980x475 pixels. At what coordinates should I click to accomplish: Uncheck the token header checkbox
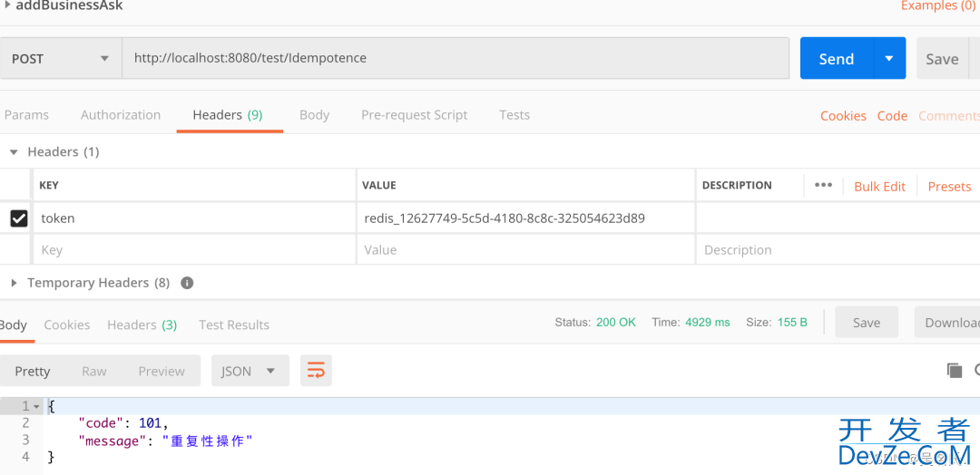point(19,218)
